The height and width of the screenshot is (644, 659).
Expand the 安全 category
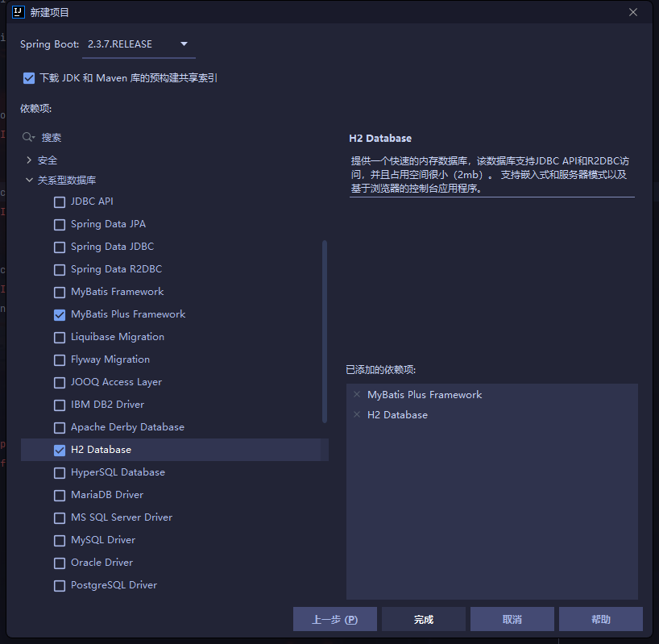(30, 160)
